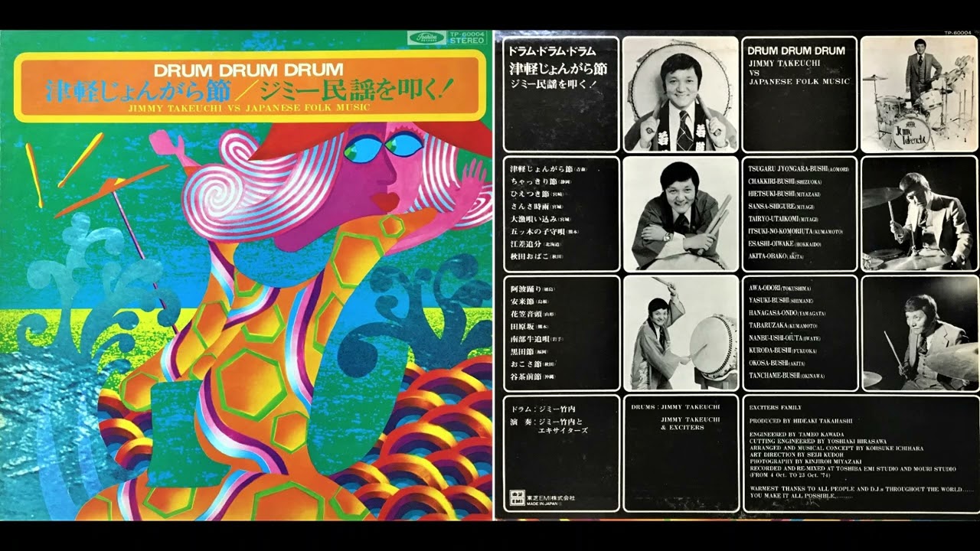Click the '田原坂' track entry

[522, 327]
